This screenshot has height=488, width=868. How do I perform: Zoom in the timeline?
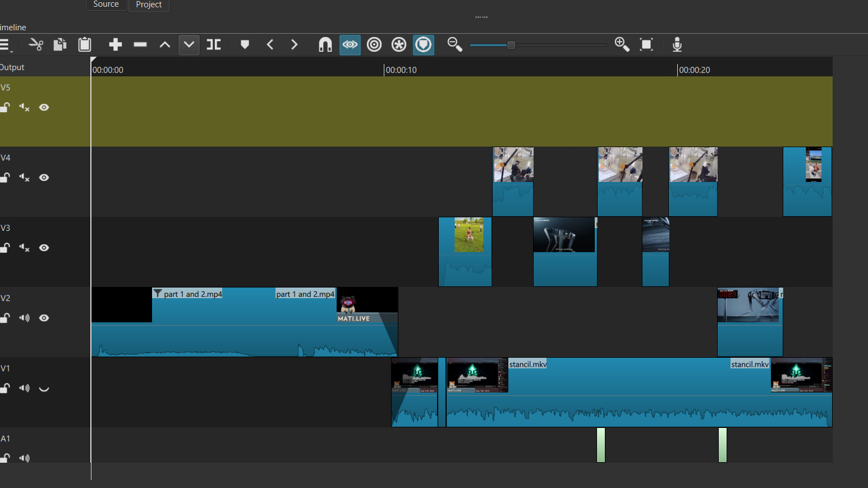click(622, 44)
